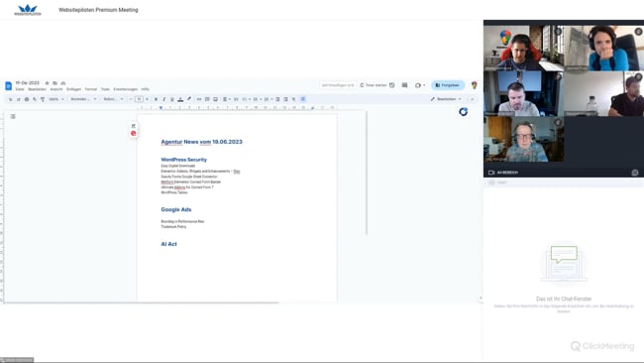This screenshot has height=363, width=644.
Task: Click the red recording icon beside page
Action: (x=133, y=133)
